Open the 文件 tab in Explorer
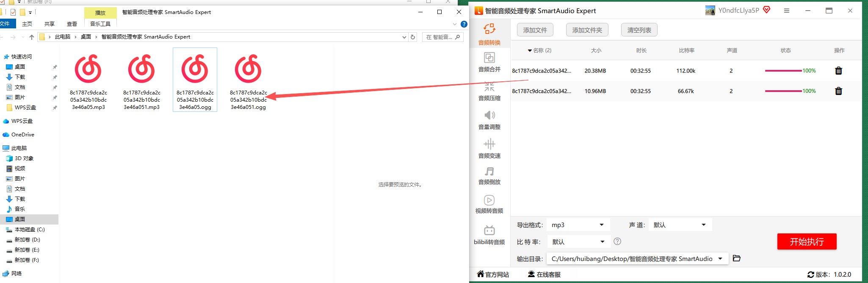This screenshot has height=283, width=868. click(x=6, y=24)
